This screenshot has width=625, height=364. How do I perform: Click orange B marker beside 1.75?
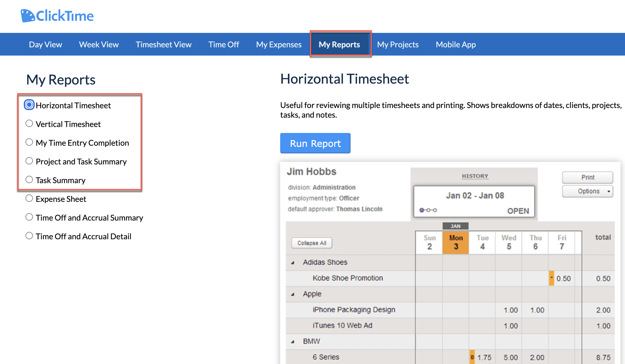472,357
